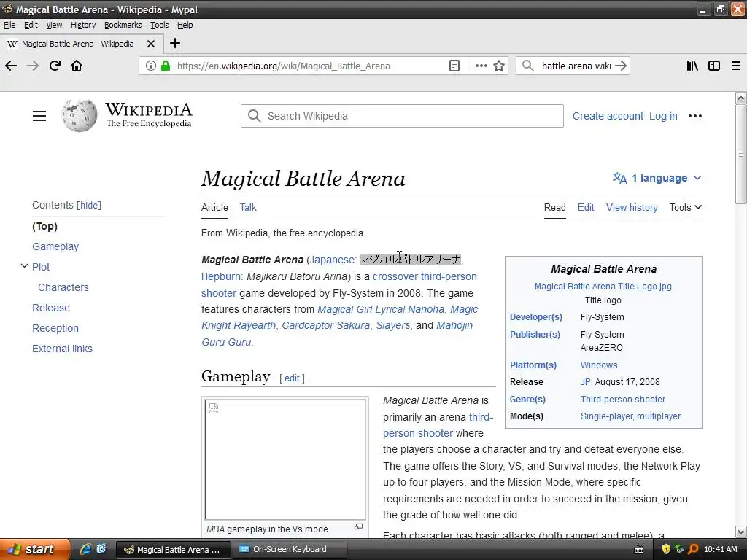Open the article Edit tab
Image resolution: width=747 pixels, height=560 pixels.
click(x=586, y=207)
